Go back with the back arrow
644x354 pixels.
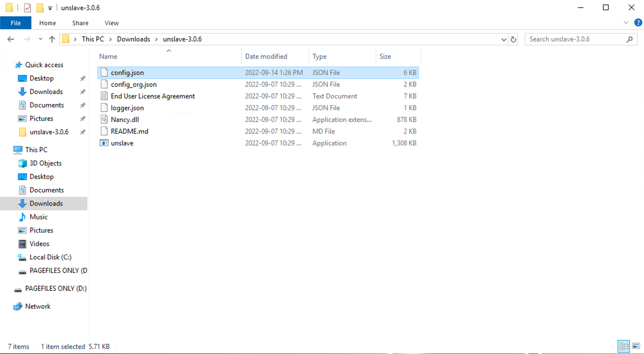pyautogui.click(x=11, y=39)
